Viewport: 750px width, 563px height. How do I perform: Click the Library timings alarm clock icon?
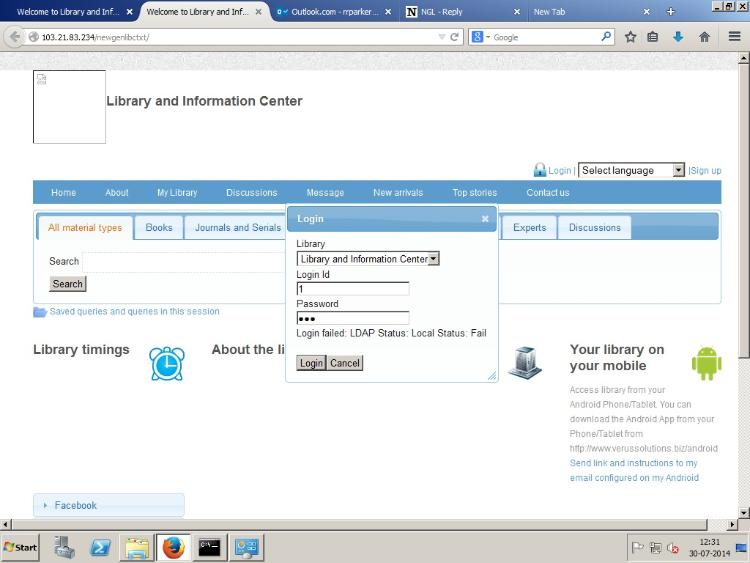pyautogui.click(x=167, y=363)
